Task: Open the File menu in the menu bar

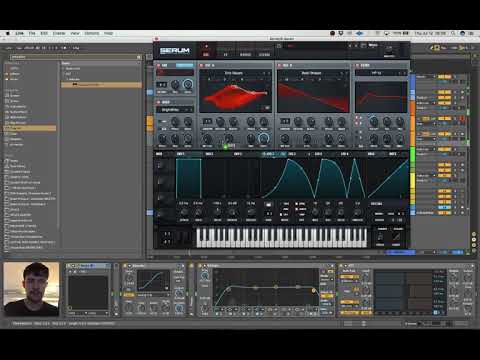Action: tap(32, 33)
